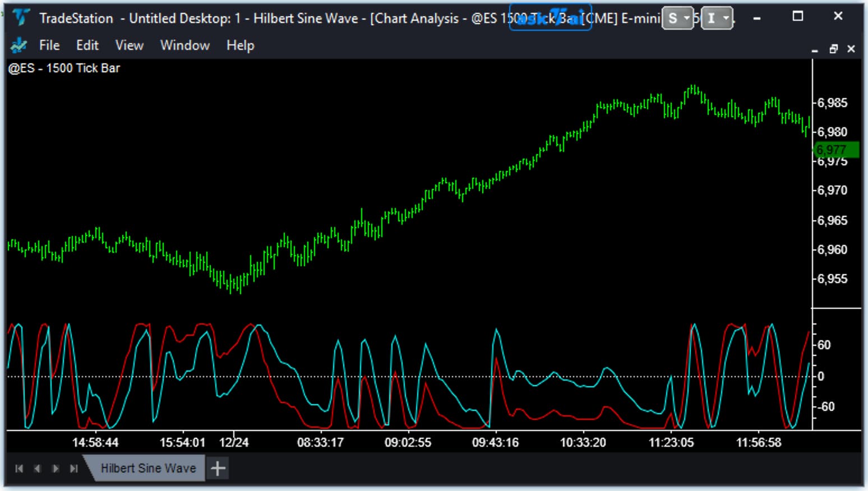Click the @ES - 1500 Tick Bar label
The width and height of the screenshot is (868, 491).
[64, 68]
